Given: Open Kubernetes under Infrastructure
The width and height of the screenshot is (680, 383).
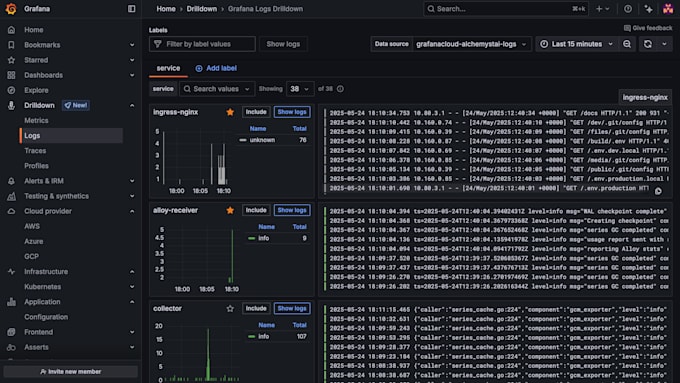Looking at the screenshot, I should 42,287.
